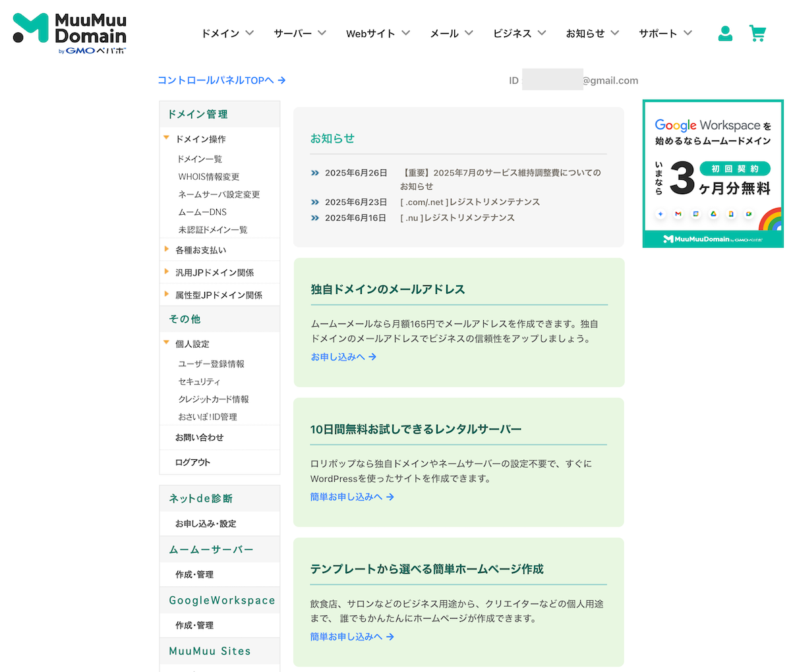Click the MuuMuu Domain logo
This screenshot has width=791, height=672.
click(70, 33)
